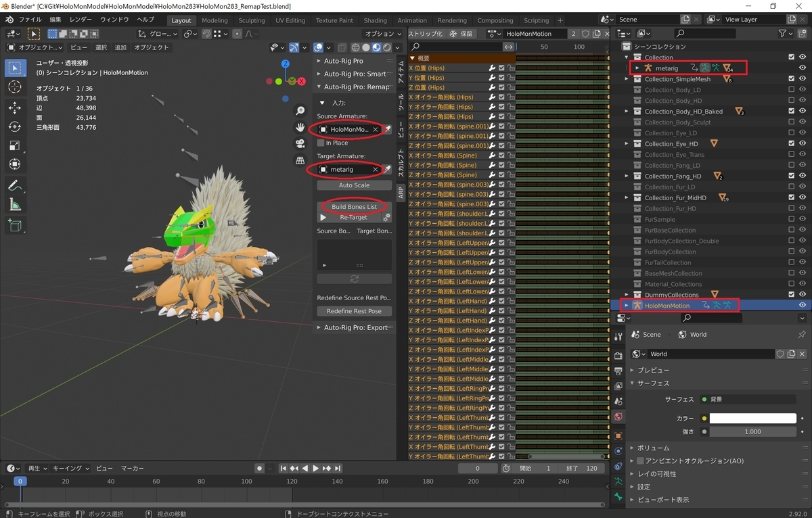This screenshot has width=812, height=518.
Task: Open the Object Data armature properties tab
Action: (618, 481)
